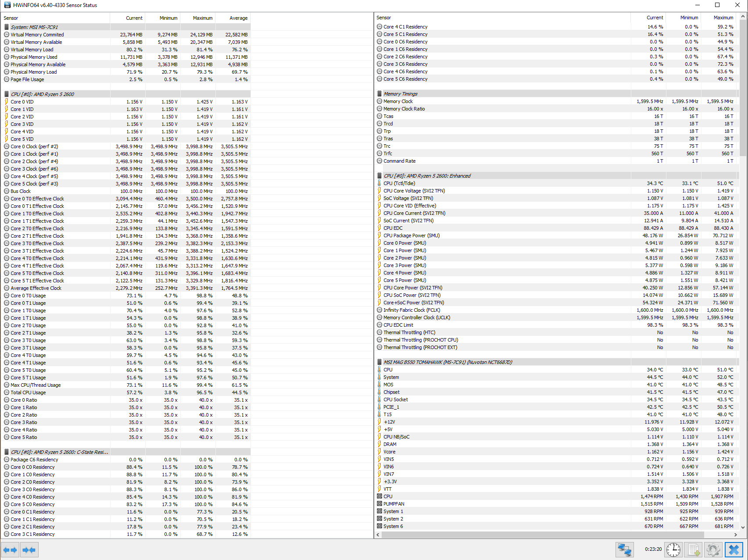Click the chip icon beside AMD Ryzen 5 2600: Enhanced
The height and width of the screenshot is (560, 748).
[379, 176]
